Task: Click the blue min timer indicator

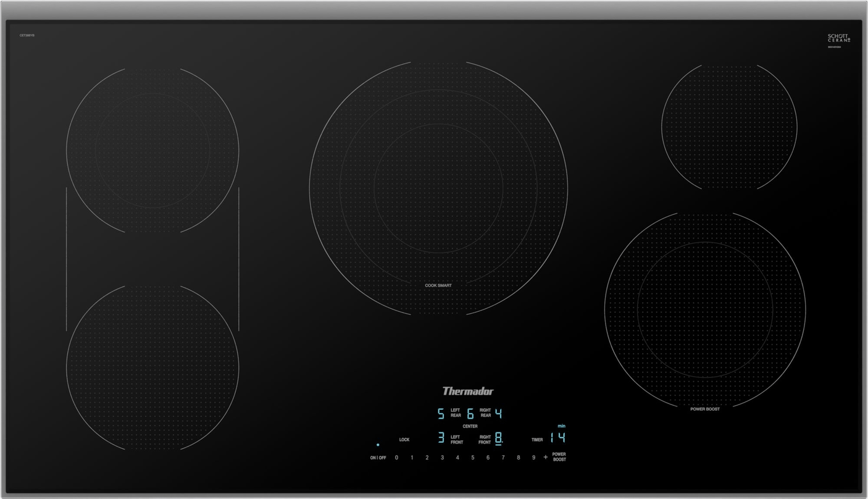Action: click(561, 426)
